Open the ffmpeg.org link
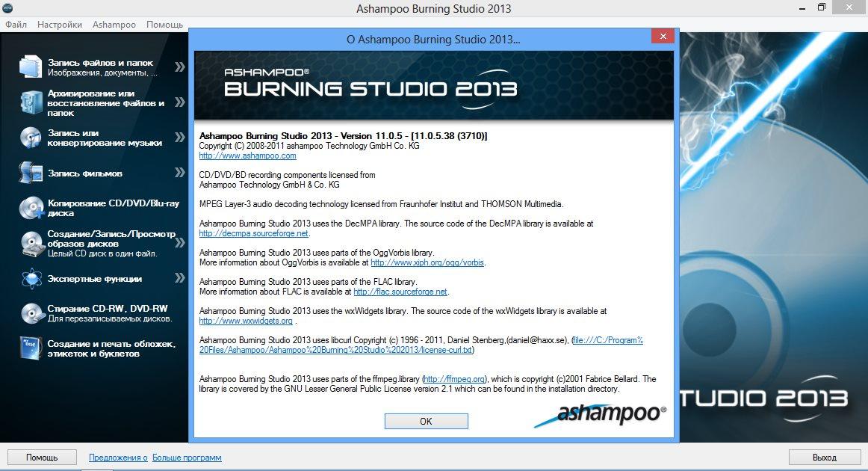The image size is (868, 471). [454, 379]
